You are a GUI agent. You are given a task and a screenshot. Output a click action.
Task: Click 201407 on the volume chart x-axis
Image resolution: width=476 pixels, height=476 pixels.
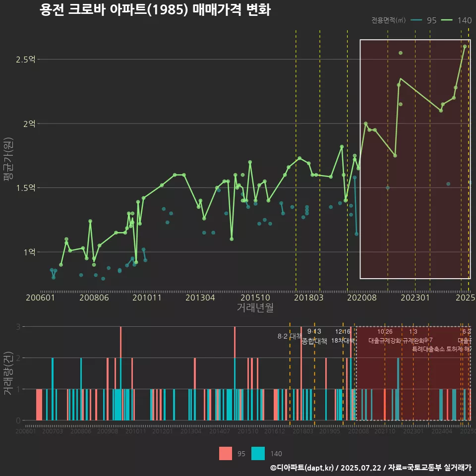[220, 431]
